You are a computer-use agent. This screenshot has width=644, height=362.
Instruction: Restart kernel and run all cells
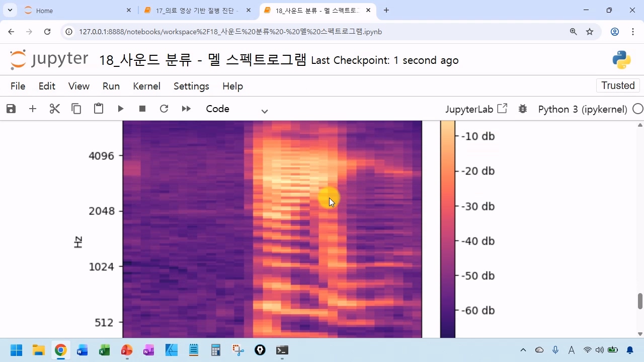pyautogui.click(x=186, y=109)
